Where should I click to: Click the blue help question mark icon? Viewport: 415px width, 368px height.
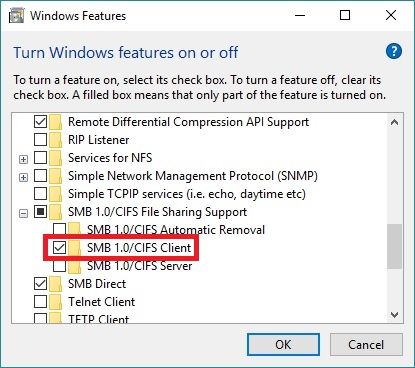pyautogui.click(x=394, y=52)
